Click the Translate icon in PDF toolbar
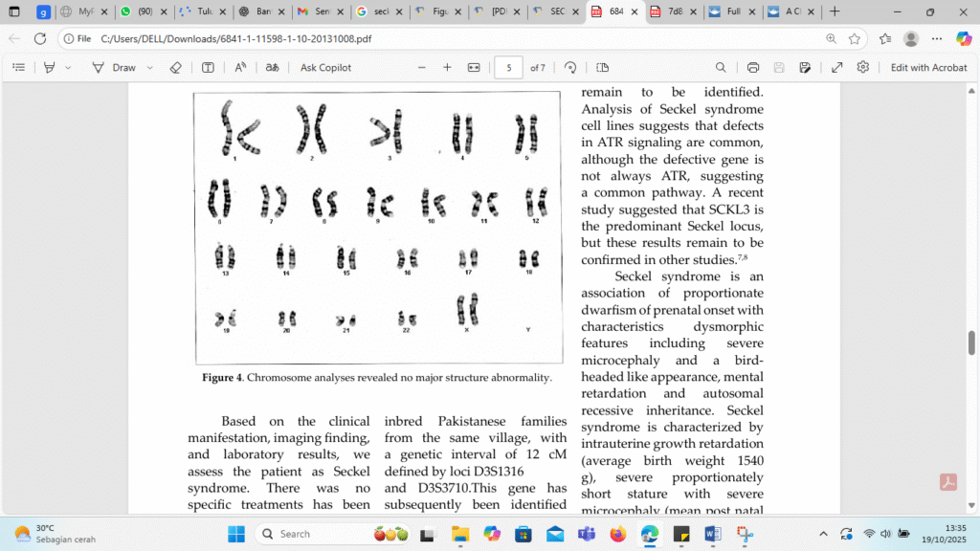The image size is (980, 551). click(x=273, y=68)
